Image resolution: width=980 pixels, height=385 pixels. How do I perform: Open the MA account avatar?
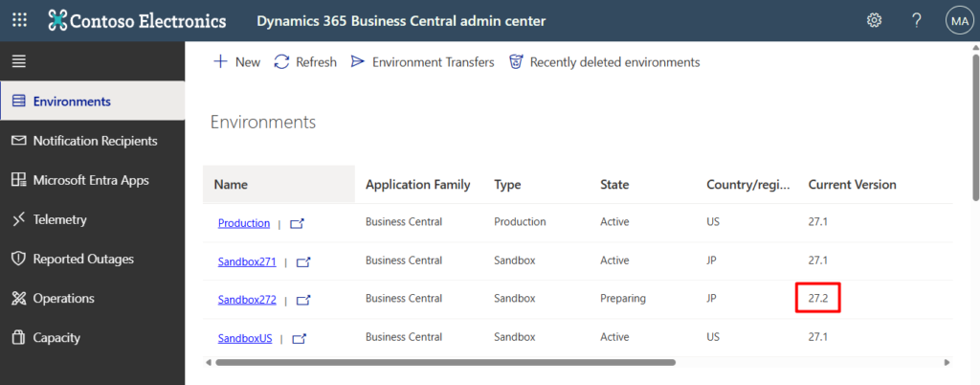click(x=958, y=20)
